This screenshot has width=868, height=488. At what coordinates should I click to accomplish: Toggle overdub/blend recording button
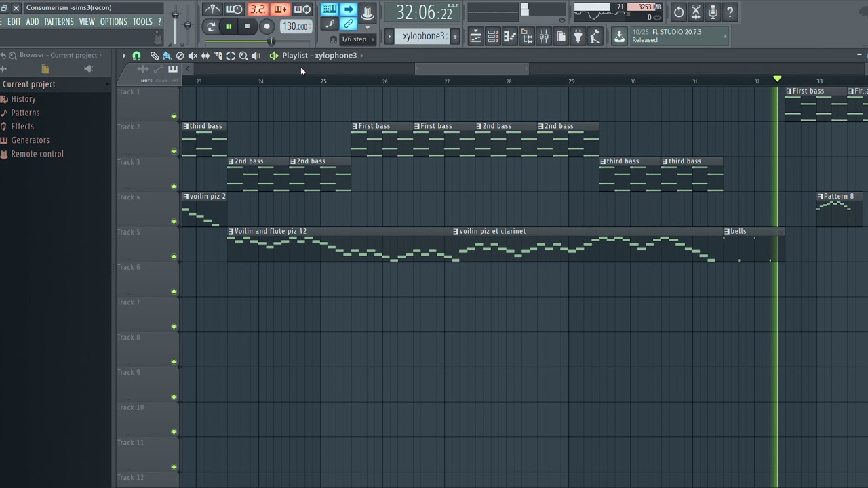point(280,9)
